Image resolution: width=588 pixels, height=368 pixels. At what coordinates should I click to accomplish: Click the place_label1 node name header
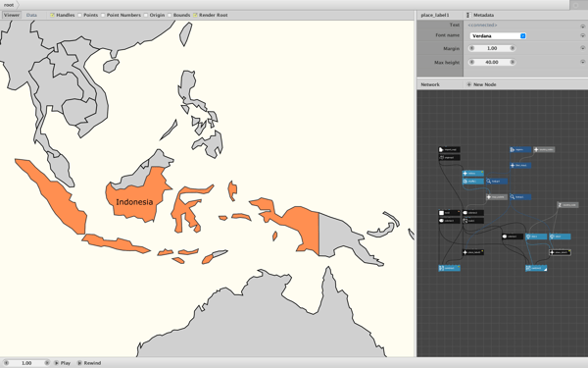point(435,15)
